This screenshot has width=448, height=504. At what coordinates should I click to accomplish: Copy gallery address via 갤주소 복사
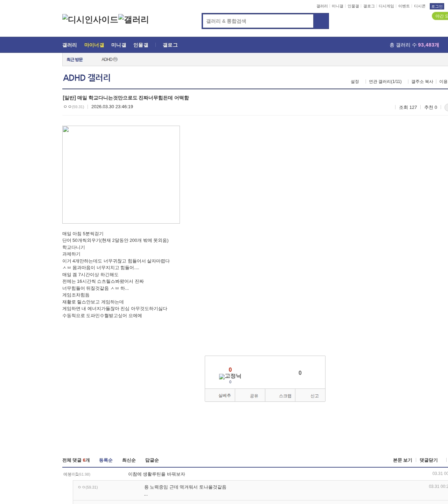[x=422, y=82]
